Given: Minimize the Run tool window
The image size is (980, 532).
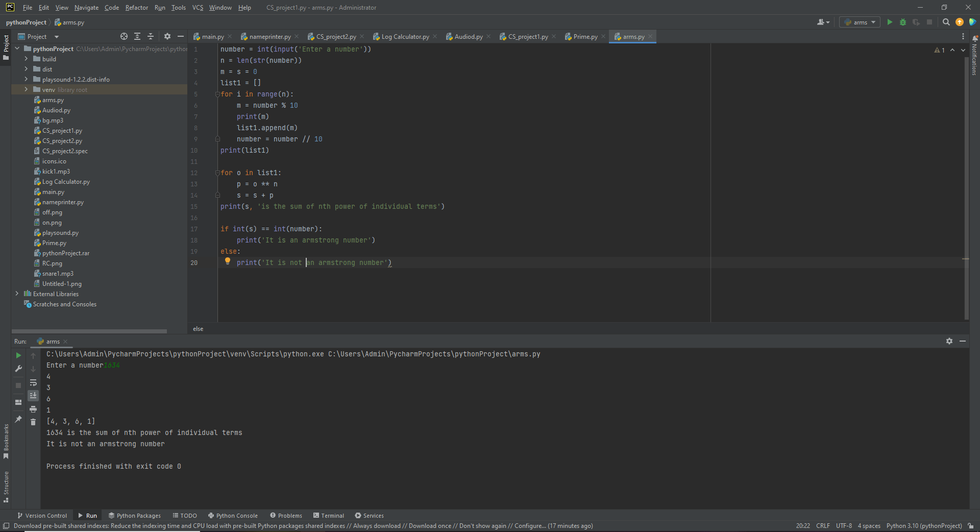Looking at the screenshot, I should [x=963, y=341].
